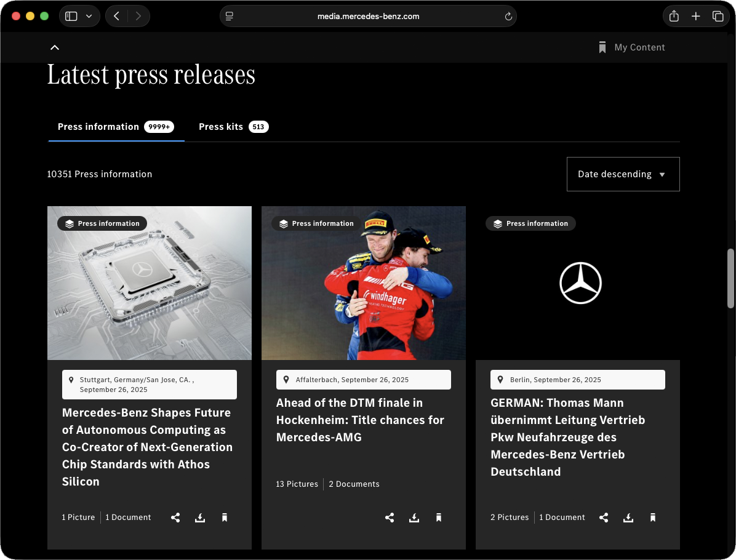This screenshot has width=736, height=560.
Task: Toggle Safari sidebar
Action: pyautogui.click(x=71, y=16)
